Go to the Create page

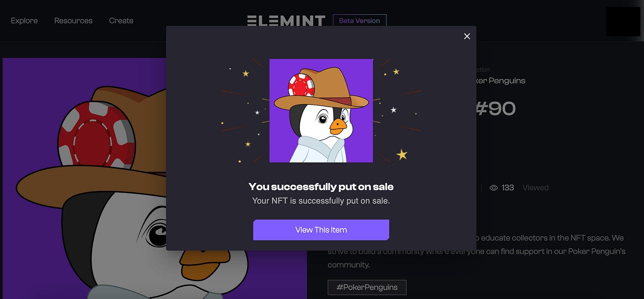coord(121,21)
